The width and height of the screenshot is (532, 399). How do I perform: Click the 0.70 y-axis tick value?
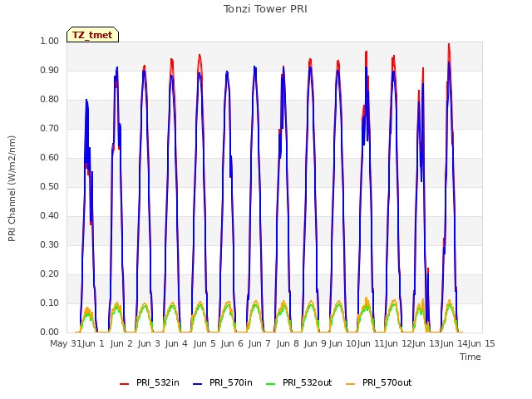coord(50,129)
